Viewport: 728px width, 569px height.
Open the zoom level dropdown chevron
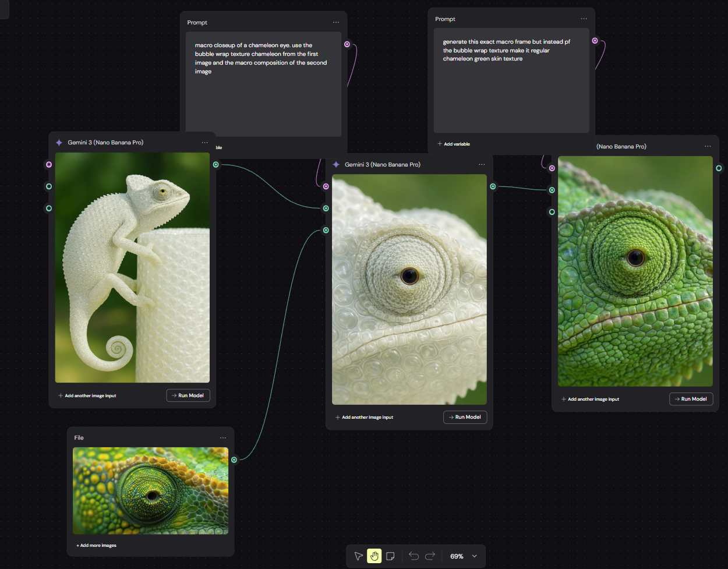[x=475, y=556]
